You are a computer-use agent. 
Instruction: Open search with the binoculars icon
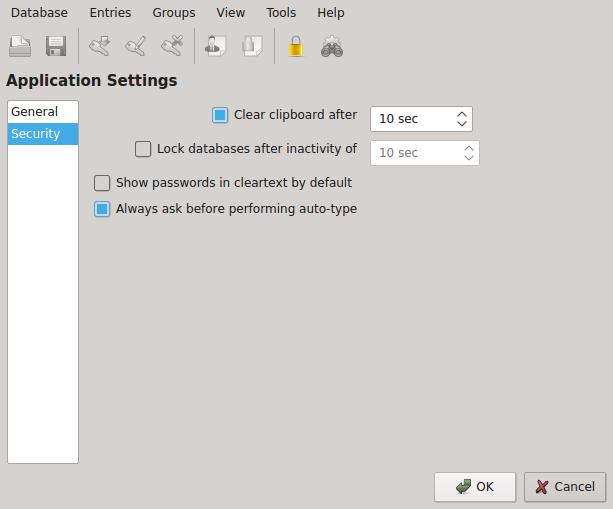[332, 47]
